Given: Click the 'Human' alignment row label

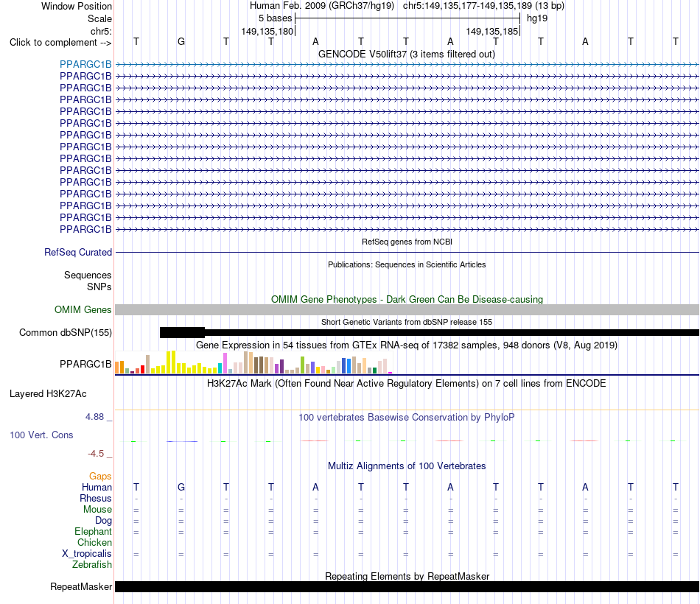Looking at the screenshot, I should (x=97, y=487).
